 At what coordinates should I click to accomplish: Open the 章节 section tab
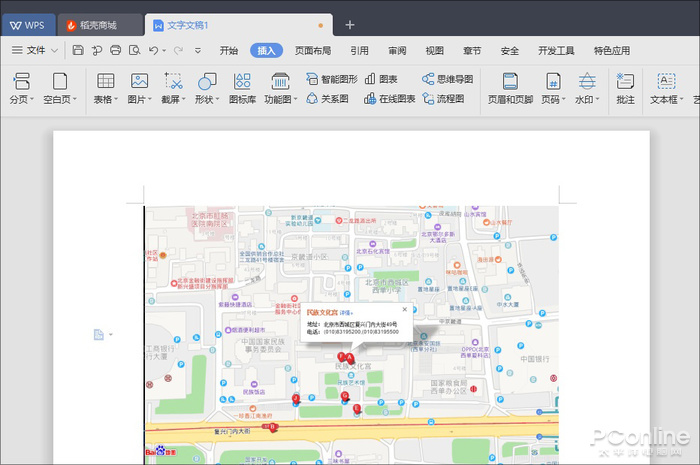click(472, 50)
